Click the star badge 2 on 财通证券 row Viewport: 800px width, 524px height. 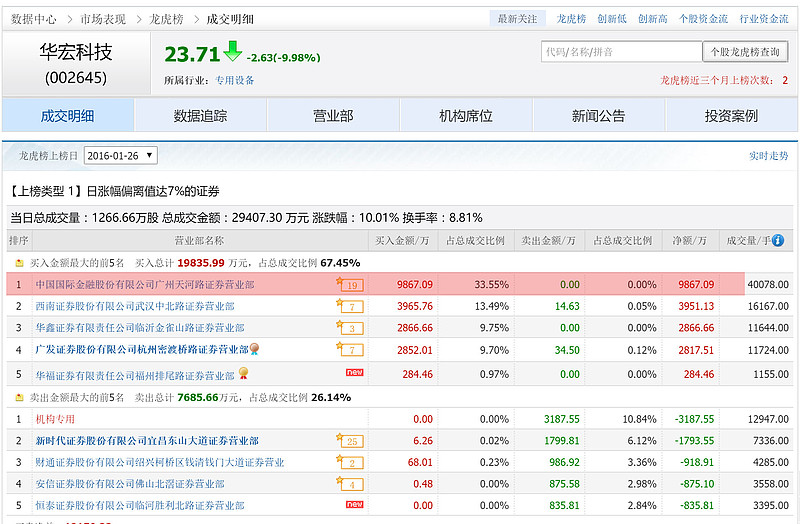pos(350,462)
